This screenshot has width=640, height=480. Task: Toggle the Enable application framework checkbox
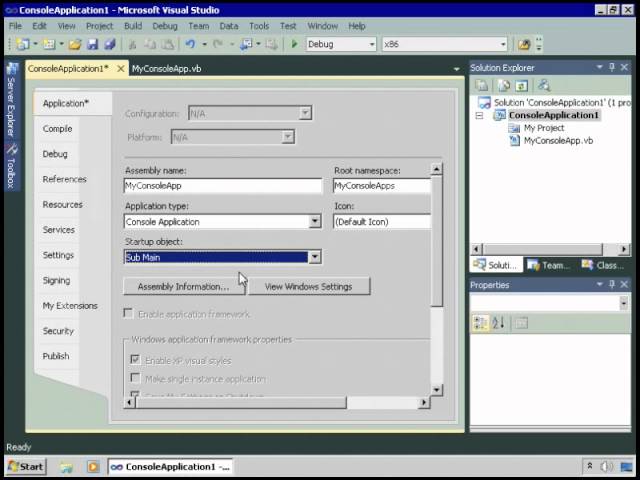[x=128, y=313]
